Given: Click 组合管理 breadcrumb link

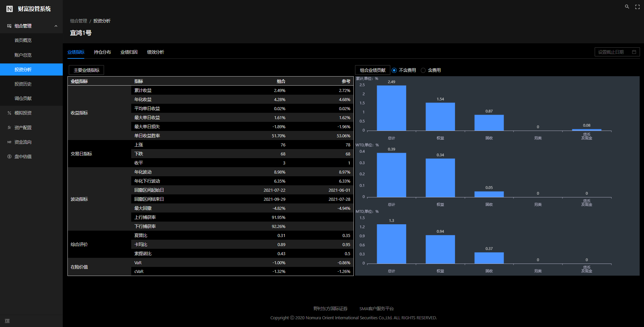Looking at the screenshot, I should [x=79, y=21].
